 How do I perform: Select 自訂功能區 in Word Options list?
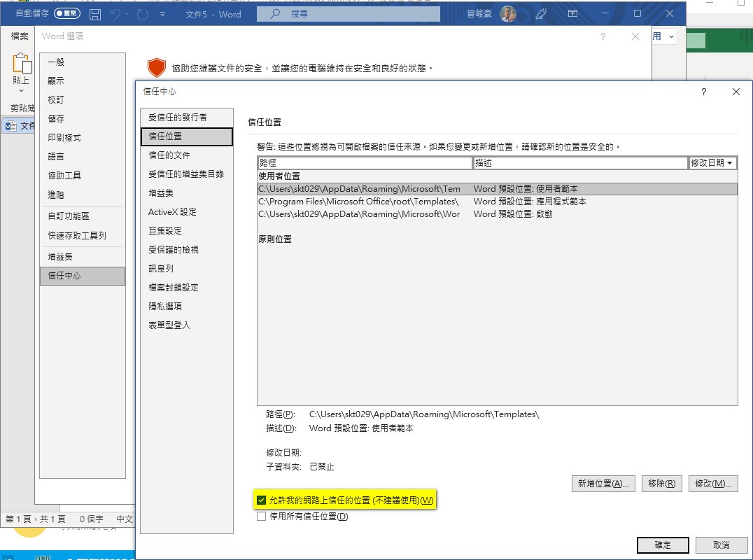click(x=83, y=216)
